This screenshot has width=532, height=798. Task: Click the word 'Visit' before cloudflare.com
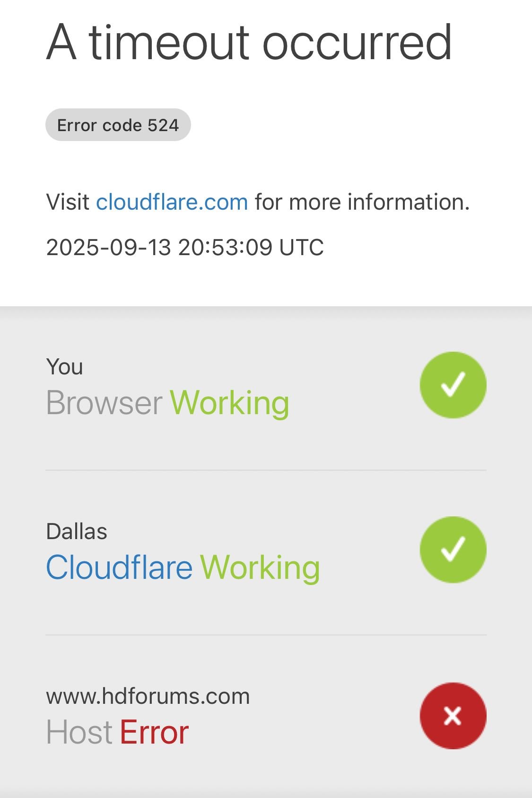(68, 202)
